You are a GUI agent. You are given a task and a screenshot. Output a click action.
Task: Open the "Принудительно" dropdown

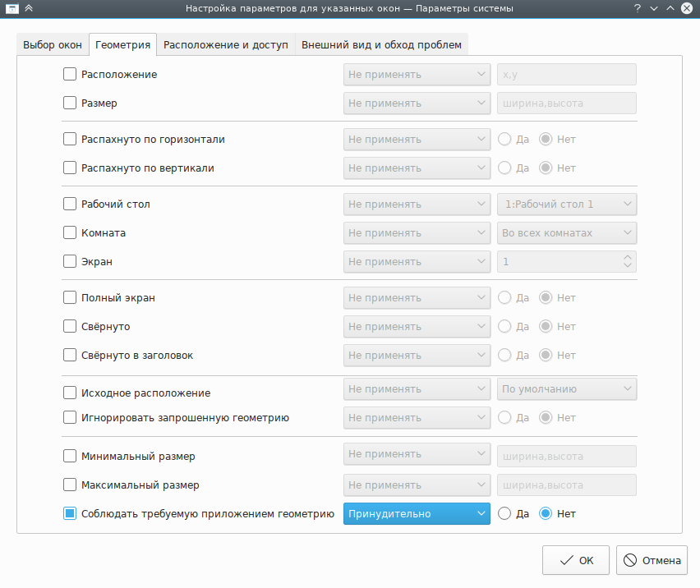(x=417, y=514)
